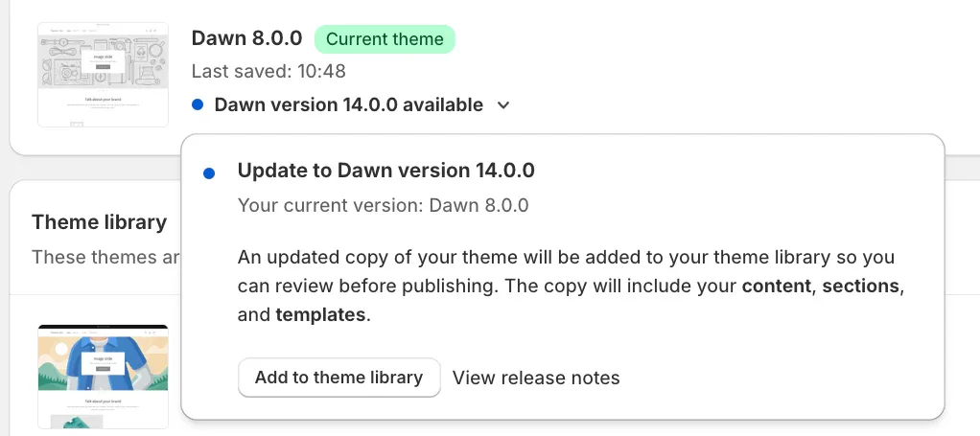This screenshot has width=980, height=436.
Task: Click the Update to Dawn version 14.0.0 heading
Action: pyautogui.click(x=385, y=171)
